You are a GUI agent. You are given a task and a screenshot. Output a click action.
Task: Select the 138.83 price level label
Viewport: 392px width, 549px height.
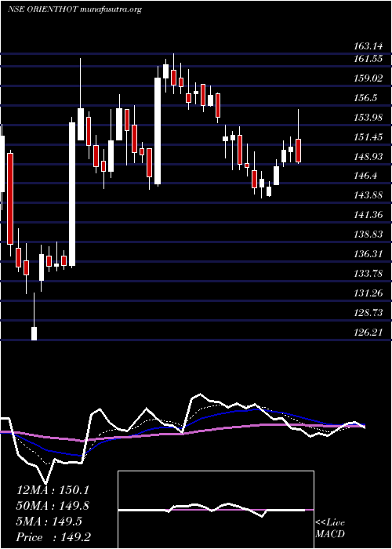[x=368, y=235]
